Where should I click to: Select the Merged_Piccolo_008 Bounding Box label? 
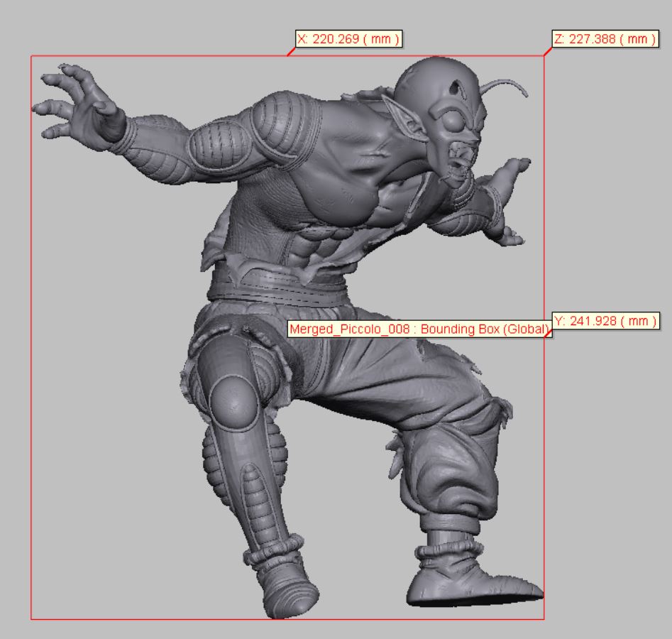[x=419, y=329]
